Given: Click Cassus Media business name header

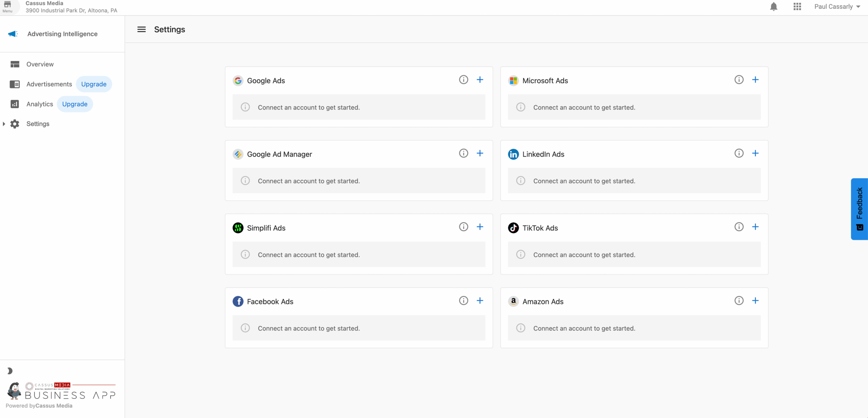Looking at the screenshot, I should 44,3.
